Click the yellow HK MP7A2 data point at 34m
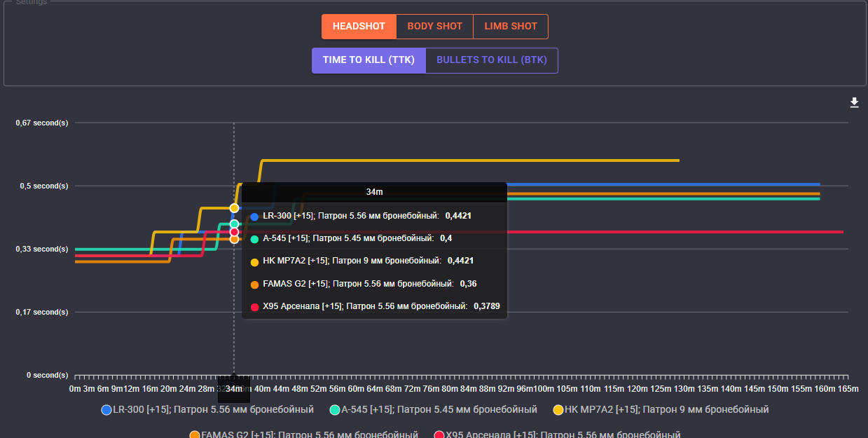This screenshot has height=438, width=868. 234,208
